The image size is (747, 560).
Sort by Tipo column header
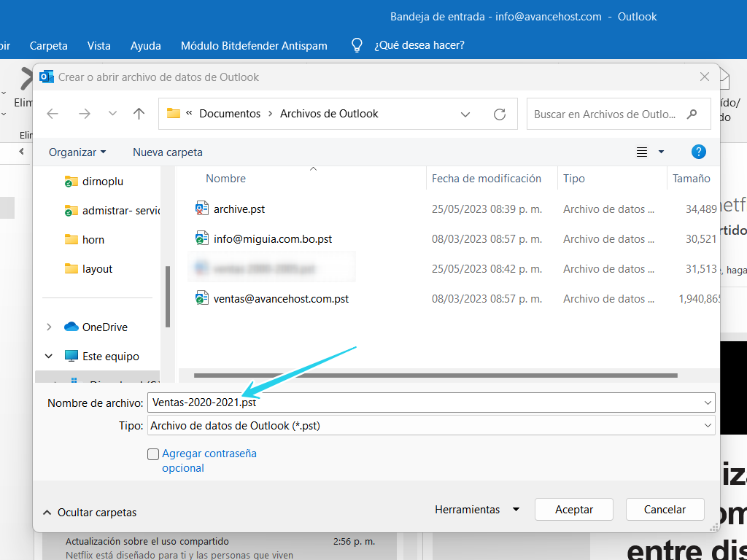coord(573,179)
